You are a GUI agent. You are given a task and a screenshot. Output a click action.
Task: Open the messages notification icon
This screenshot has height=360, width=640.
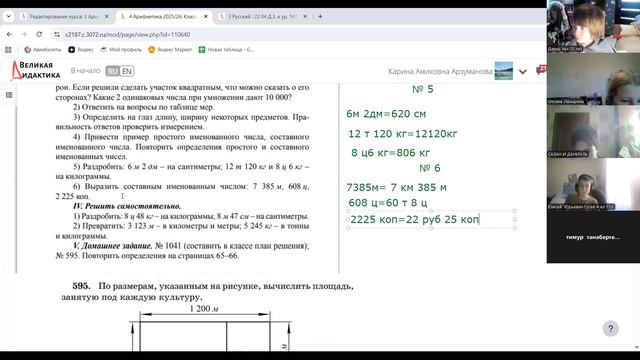[541, 70]
